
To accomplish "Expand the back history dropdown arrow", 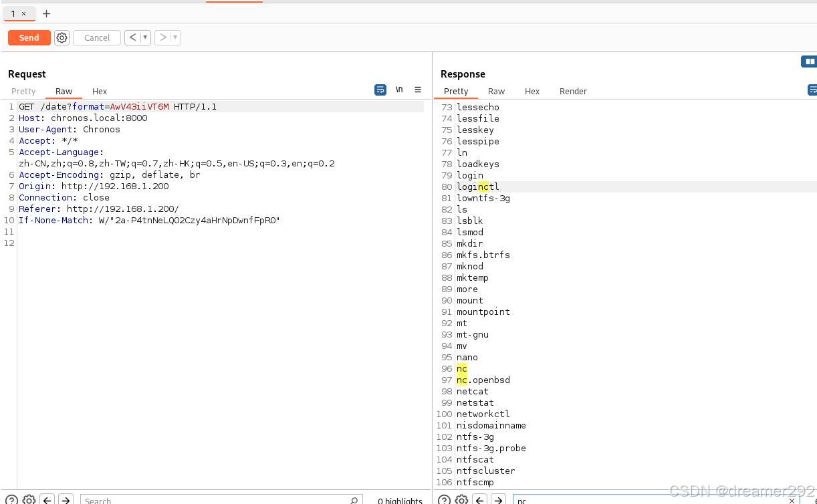I will pyautogui.click(x=145, y=38).
